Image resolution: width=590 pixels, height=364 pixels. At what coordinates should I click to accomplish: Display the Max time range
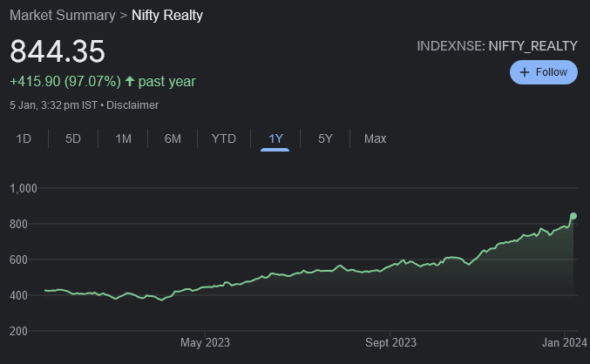pyautogui.click(x=375, y=138)
